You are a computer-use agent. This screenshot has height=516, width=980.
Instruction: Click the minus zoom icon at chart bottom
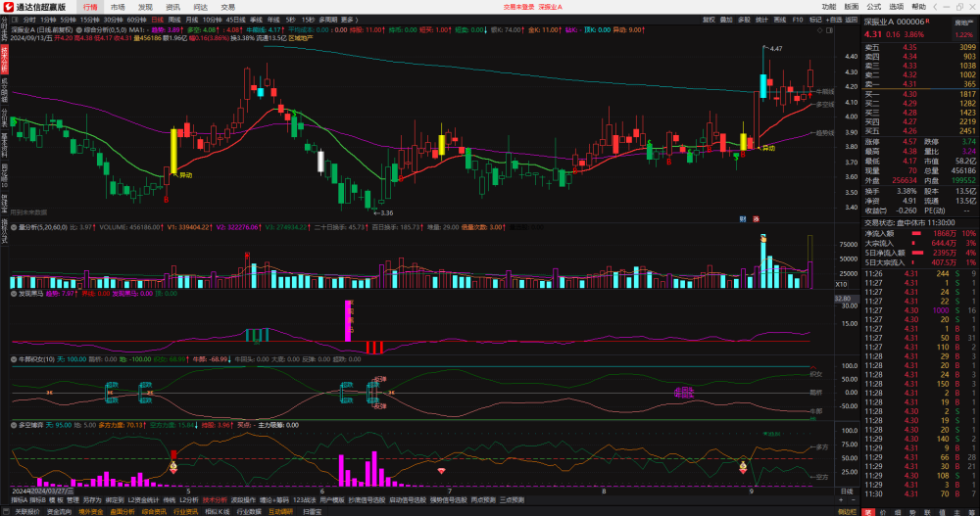coord(854,499)
